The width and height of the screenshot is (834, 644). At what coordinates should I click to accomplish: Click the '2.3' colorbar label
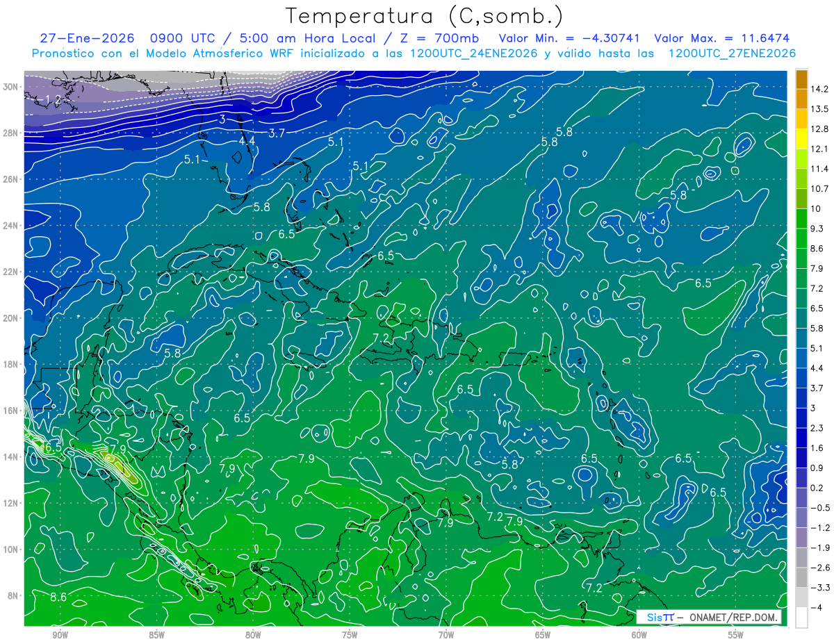[x=818, y=427]
